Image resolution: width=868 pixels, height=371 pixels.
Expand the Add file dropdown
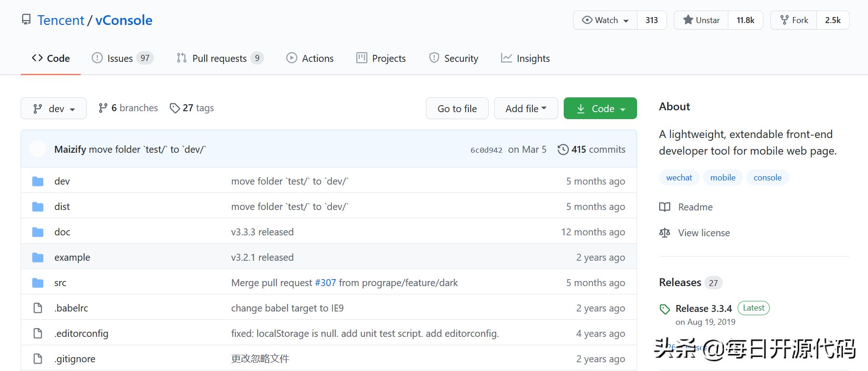[526, 108]
